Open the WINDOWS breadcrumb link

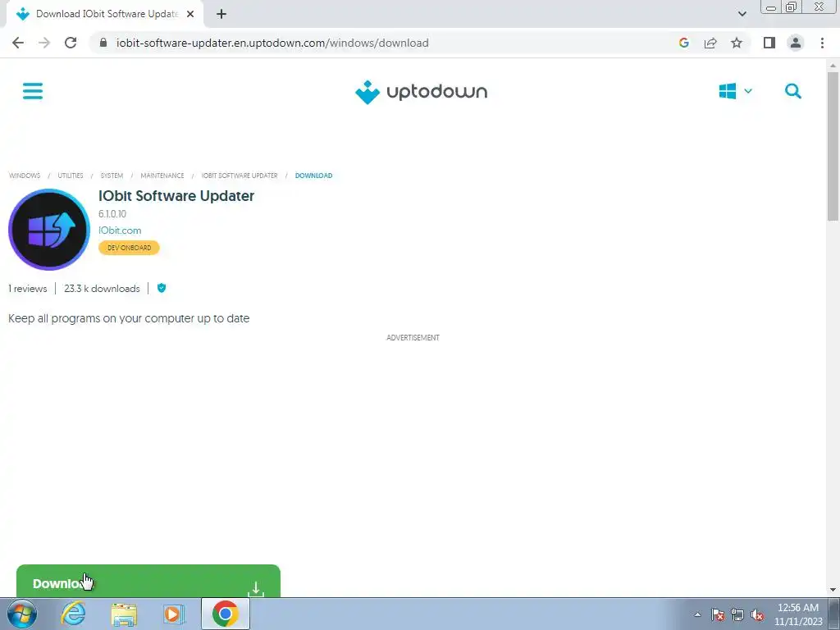click(x=25, y=176)
